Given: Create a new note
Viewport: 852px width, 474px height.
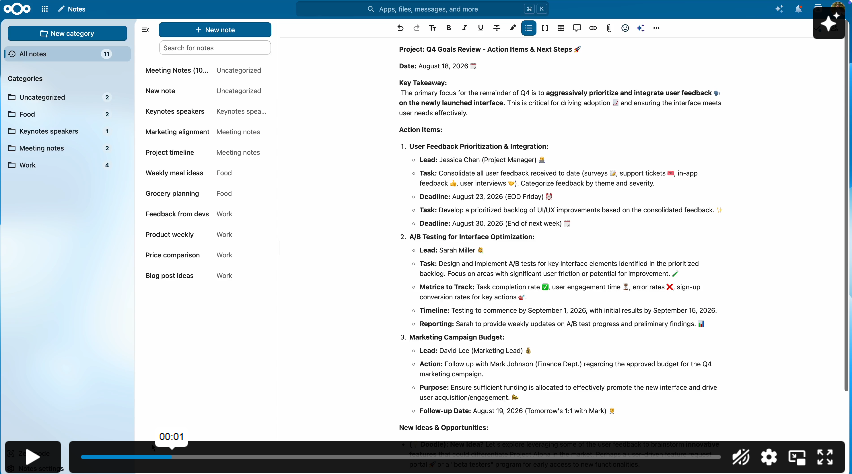Looking at the screenshot, I should (215, 30).
